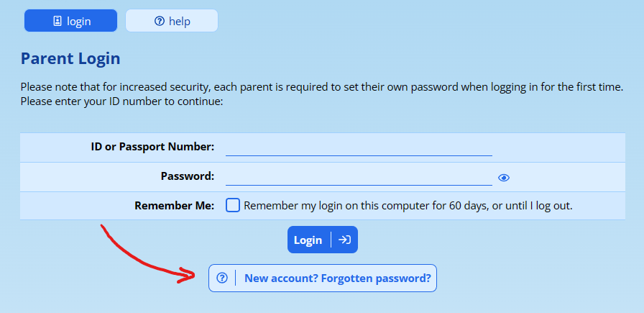
Task: Click the 'Remember Me:' label
Action: (174, 206)
